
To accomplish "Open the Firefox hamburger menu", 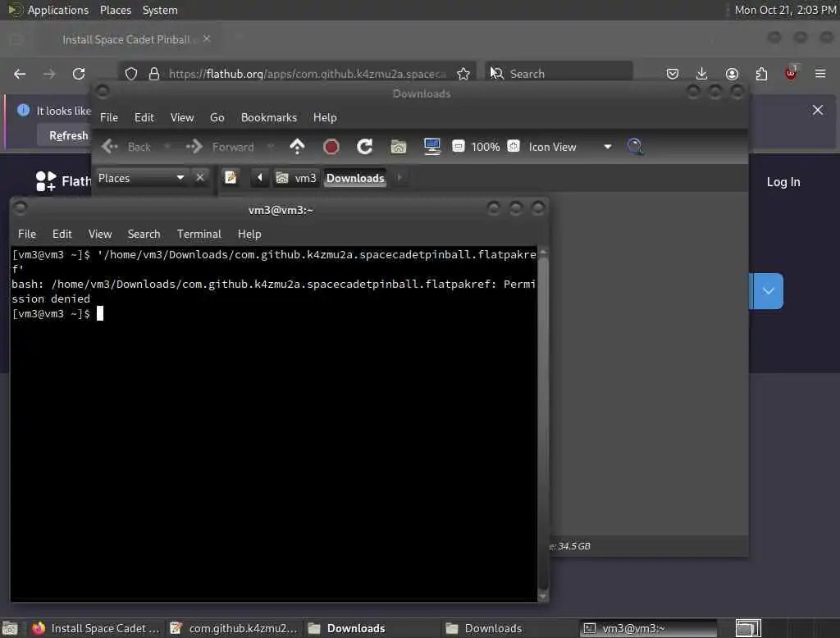I will 820,74.
